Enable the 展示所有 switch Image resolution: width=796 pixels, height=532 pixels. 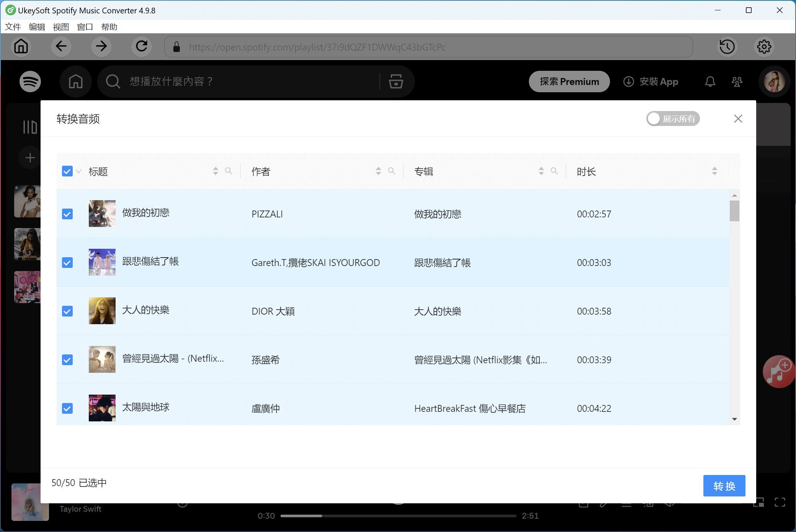673,119
